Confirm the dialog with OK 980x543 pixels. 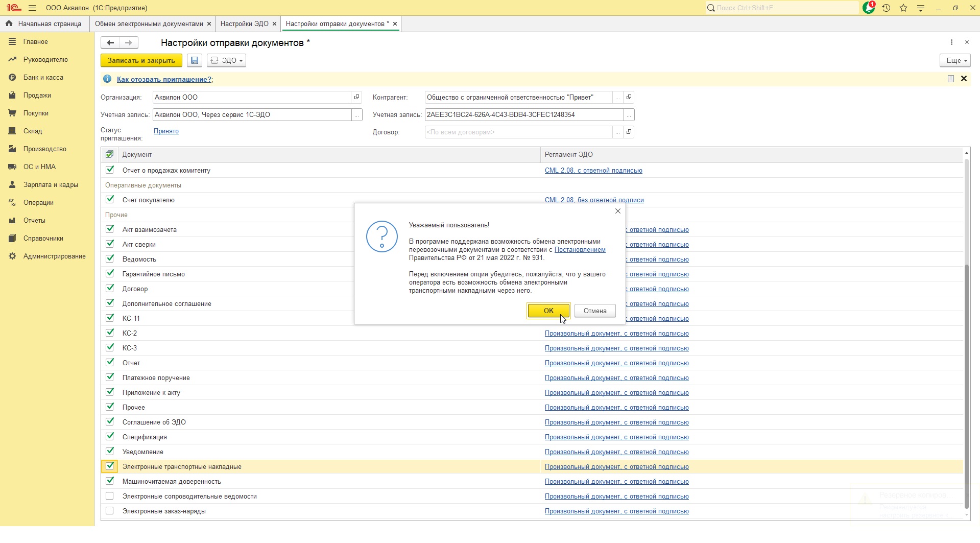pyautogui.click(x=548, y=311)
